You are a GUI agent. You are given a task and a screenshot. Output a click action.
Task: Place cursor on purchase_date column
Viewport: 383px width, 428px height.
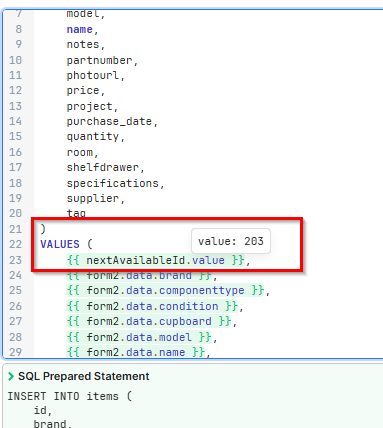[x=109, y=121]
